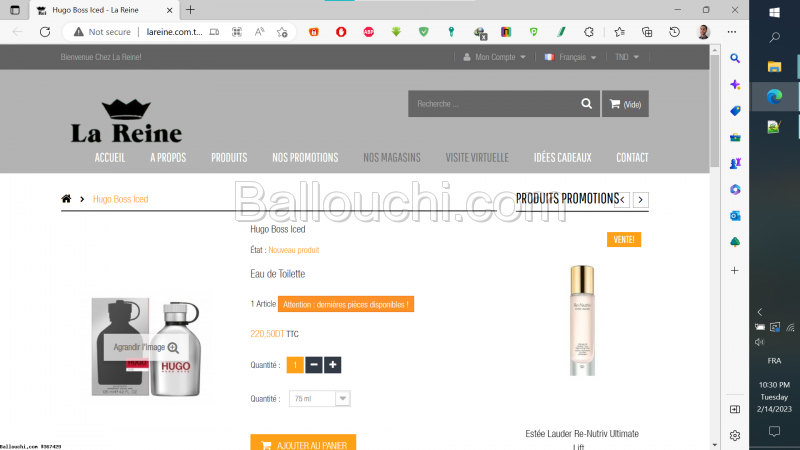
Task: Open the Windows notification center icon
Action: [x=774, y=431]
